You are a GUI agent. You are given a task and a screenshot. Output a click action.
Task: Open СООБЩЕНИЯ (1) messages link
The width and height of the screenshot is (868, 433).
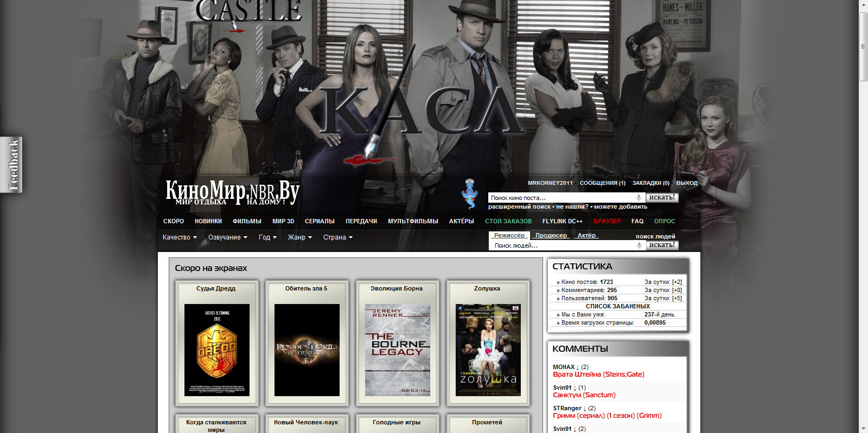pyautogui.click(x=603, y=183)
